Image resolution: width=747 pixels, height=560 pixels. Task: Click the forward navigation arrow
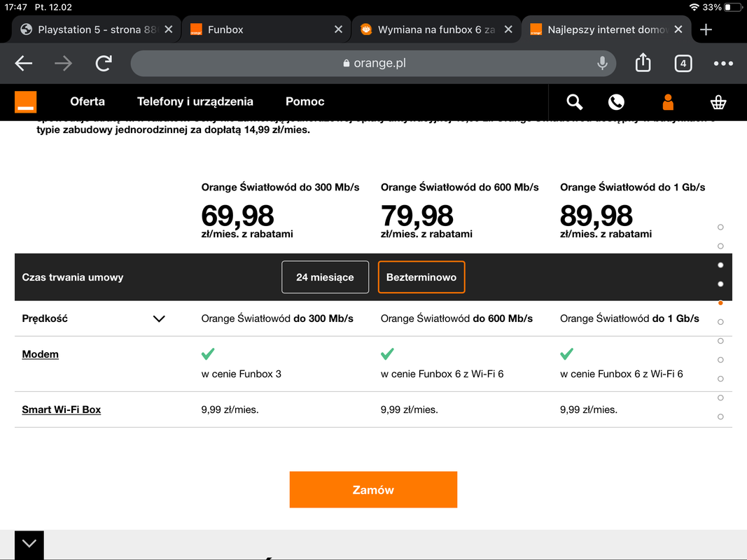pyautogui.click(x=63, y=63)
